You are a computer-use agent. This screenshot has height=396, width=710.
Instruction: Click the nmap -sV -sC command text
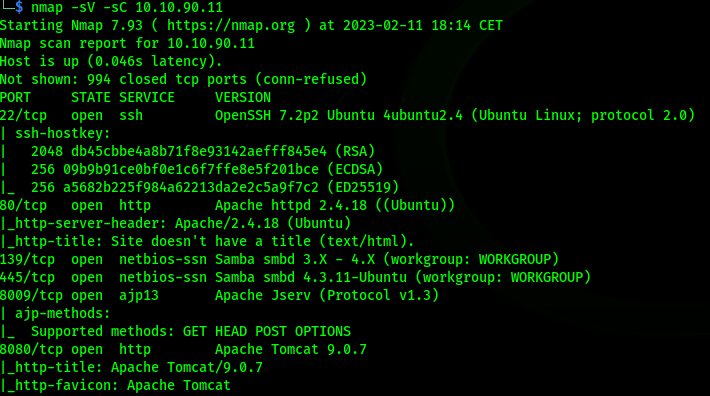click(79, 7)
